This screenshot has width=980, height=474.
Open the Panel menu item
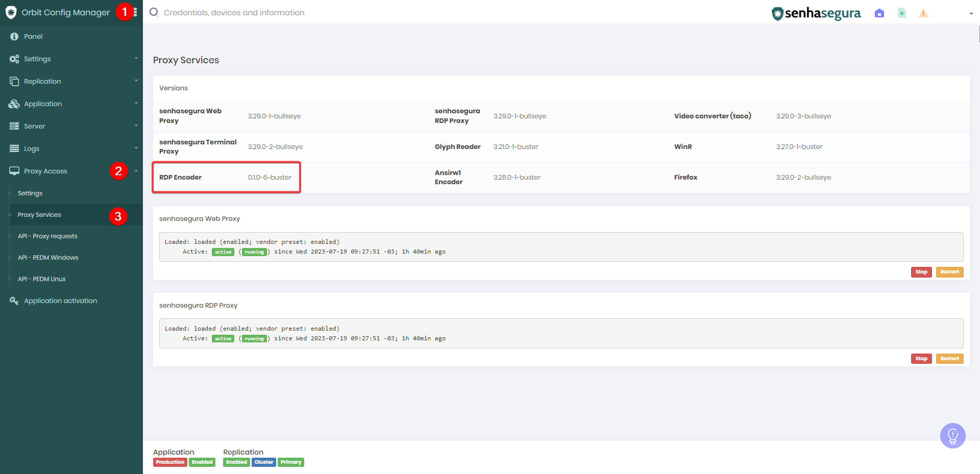pos(71,36)
